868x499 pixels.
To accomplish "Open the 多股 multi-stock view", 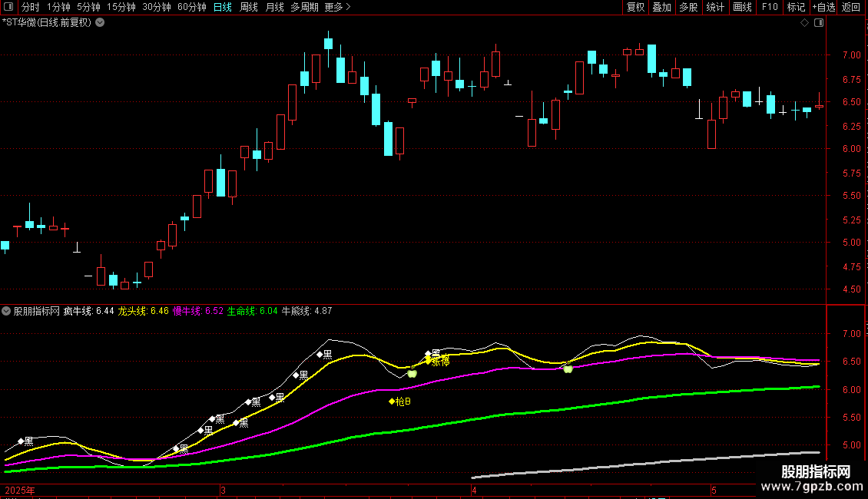I will (689, 7).
